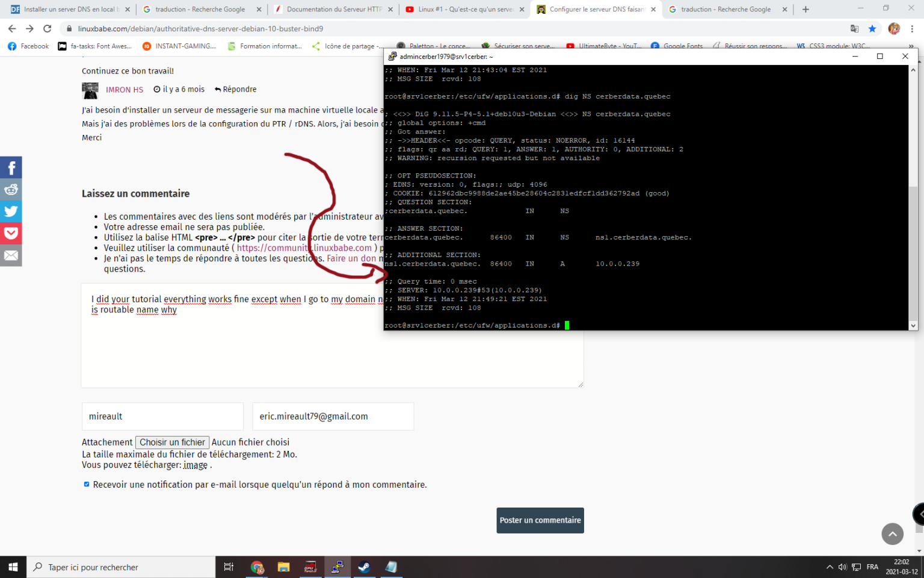This screenshot has height=578, width=924.
Task: Open the Facebook bookmark on the bookmarks bar
Action: click(28, 46)
